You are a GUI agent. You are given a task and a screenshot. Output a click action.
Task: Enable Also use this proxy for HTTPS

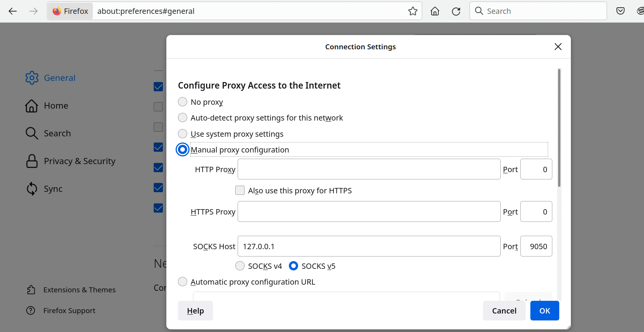point(240,190)
